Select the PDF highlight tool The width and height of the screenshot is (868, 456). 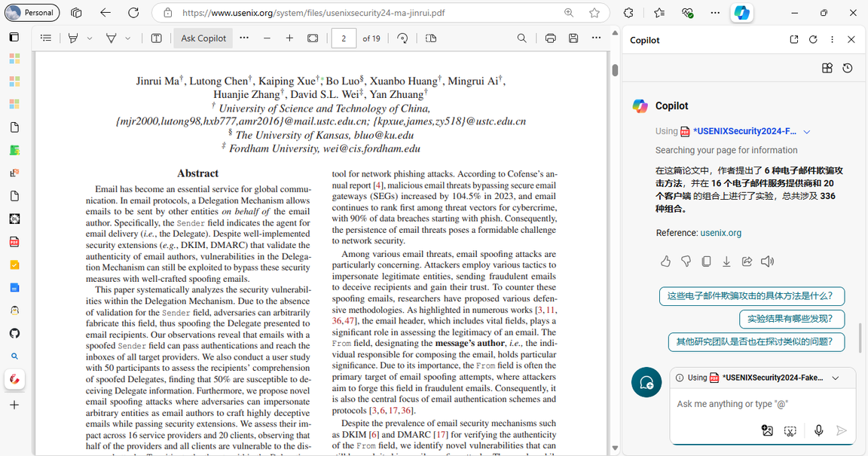pos(73,38)
